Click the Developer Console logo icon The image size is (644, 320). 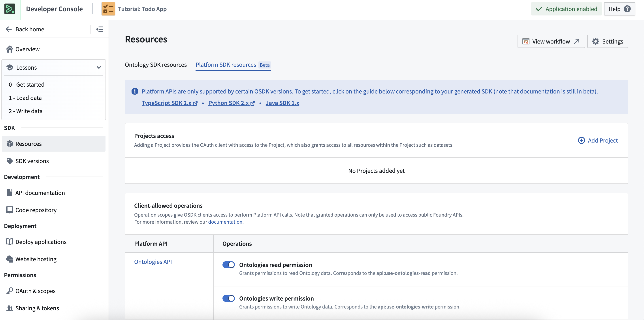click(9, 9)
